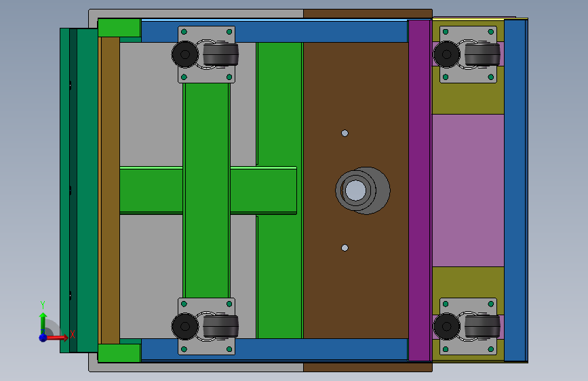Select the pink panel on the right side
The height and width of the screenshot is (381, 588).
(468, 190)
